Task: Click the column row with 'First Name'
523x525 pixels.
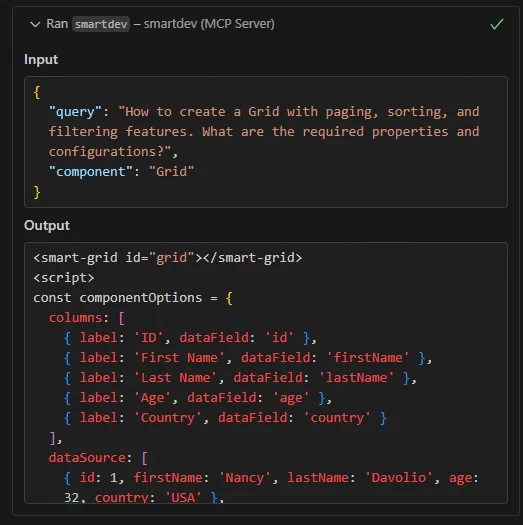Action: (248, 358)
